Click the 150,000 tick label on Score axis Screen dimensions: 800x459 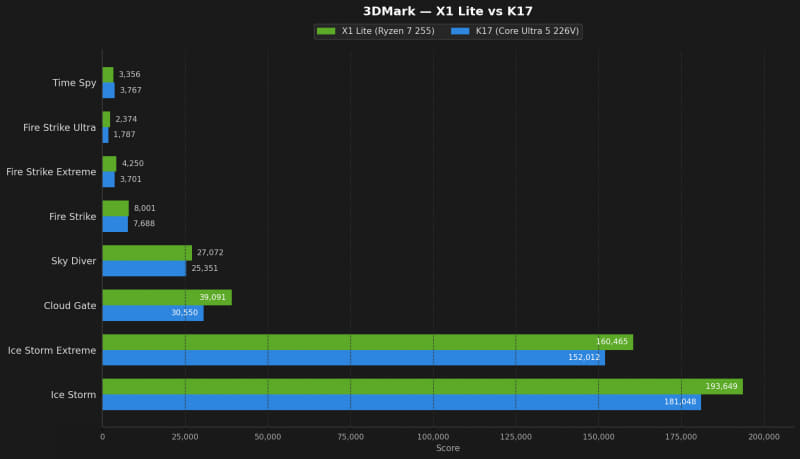click(598, 437)
